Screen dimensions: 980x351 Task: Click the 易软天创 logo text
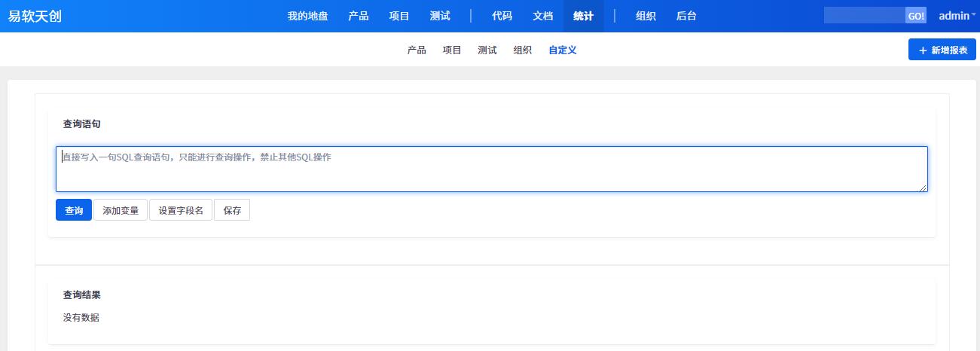(x=35, y=16)
